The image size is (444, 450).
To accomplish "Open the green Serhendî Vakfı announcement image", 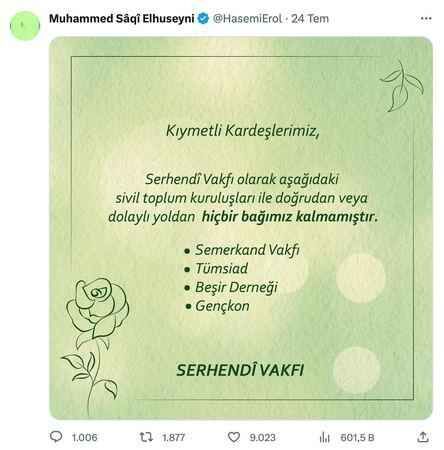I will [x=241, y=228].
